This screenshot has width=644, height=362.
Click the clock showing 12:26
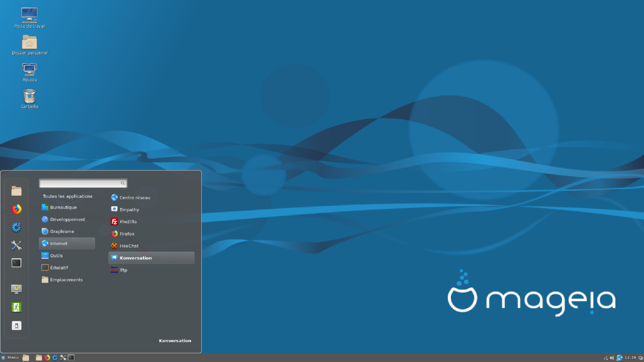point(630,357)
